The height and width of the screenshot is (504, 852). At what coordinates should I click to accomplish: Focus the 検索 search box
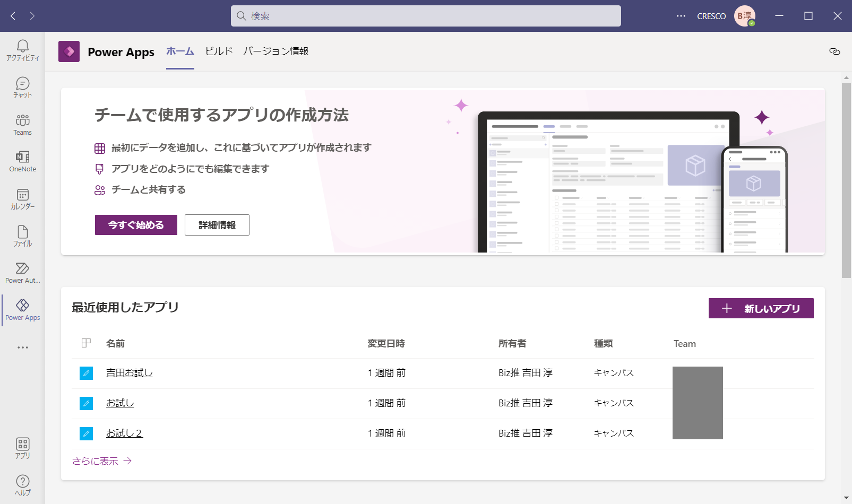coord(426,16)
